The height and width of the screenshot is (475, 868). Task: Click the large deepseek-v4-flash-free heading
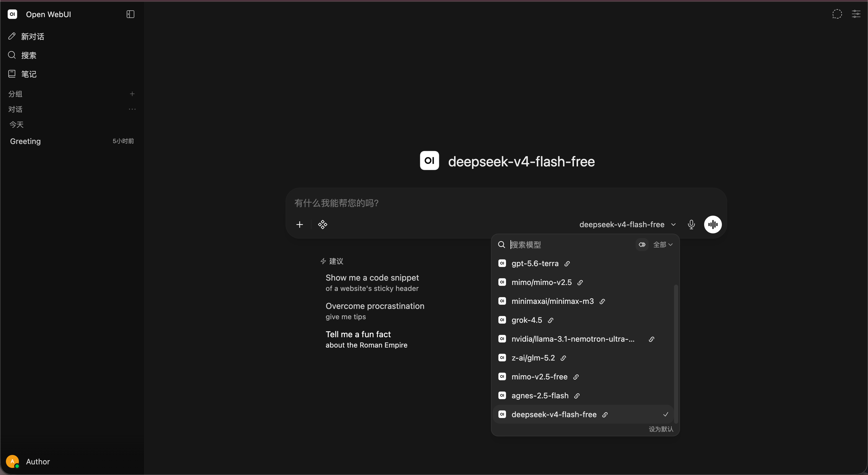click(x=521, y=162)
